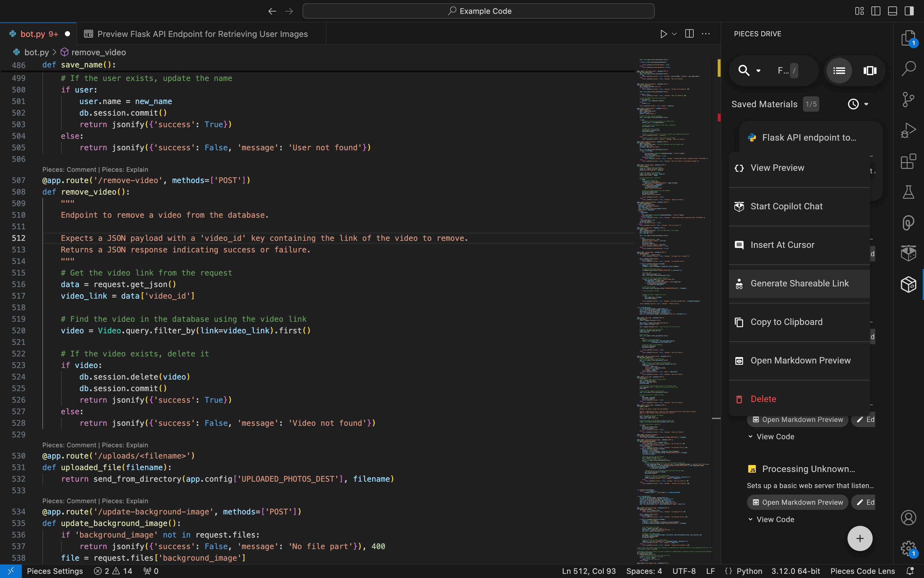Image resolution: width=924 pixels, height=578 pixels.
Task: Open the fourth activity bar icon below Testing
Action: click(x=908, y=223)
